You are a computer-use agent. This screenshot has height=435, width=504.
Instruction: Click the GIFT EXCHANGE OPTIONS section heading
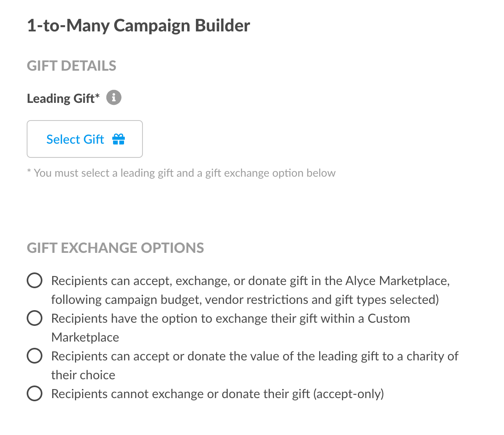pos(115,248)
